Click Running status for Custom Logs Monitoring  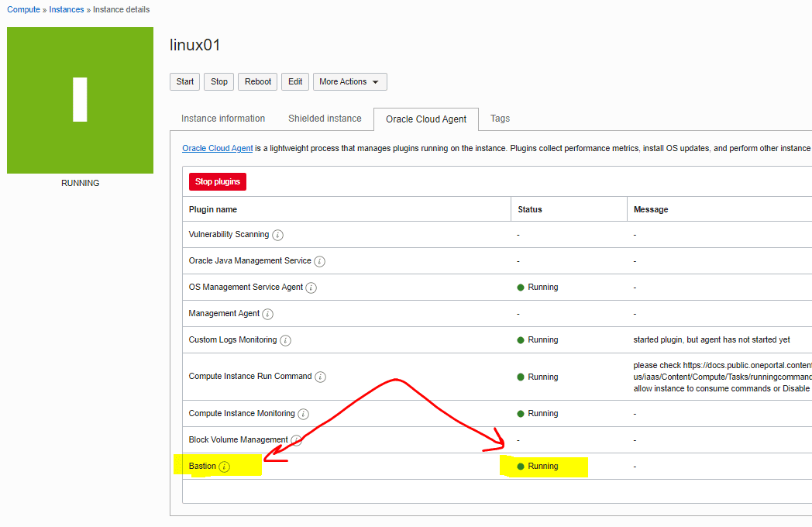[538, 340]
